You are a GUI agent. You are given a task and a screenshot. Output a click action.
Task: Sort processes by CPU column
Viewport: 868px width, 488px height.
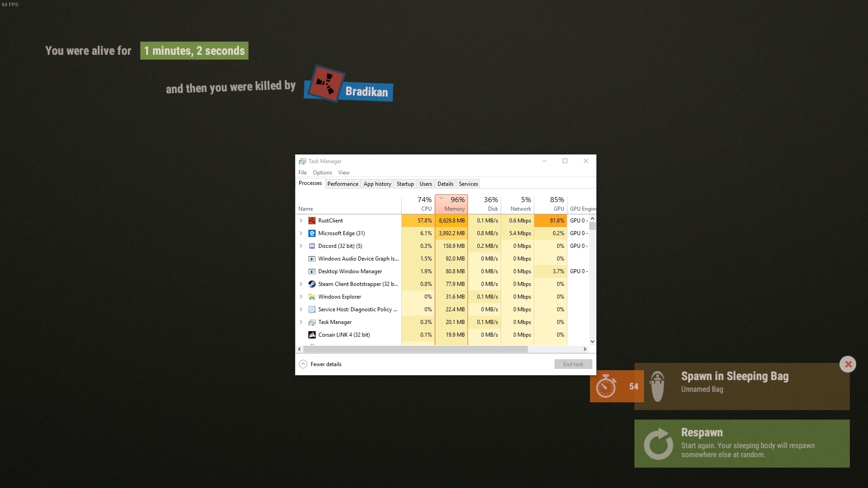pyautogui.click(x=418, y=204)
